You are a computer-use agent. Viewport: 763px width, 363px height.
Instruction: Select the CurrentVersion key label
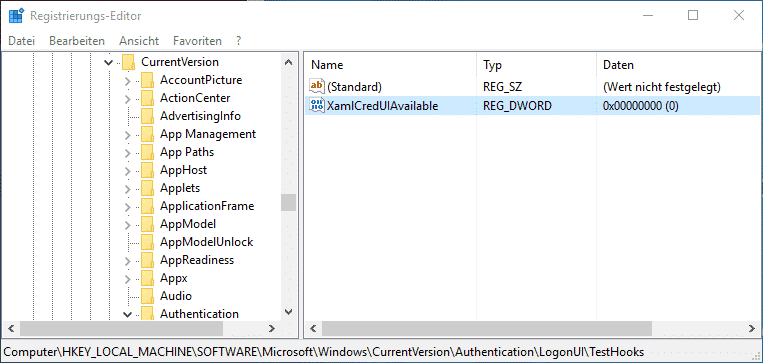[x=180, y=62]
